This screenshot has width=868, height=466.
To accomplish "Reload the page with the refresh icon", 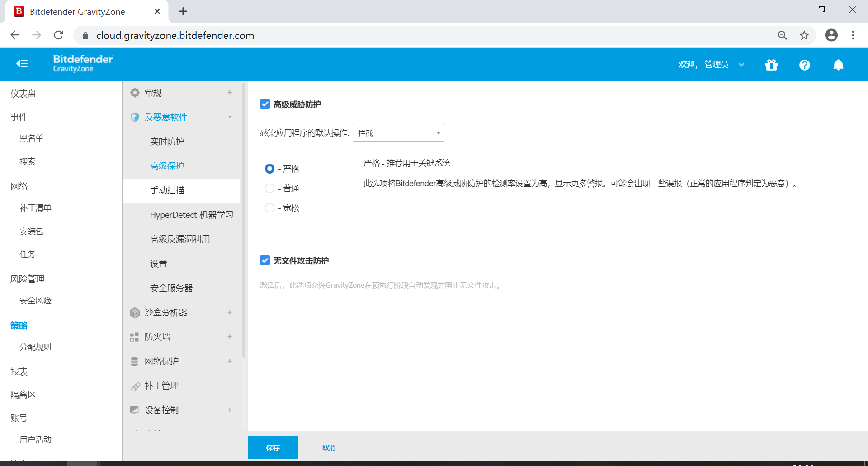I will (58, 35).
